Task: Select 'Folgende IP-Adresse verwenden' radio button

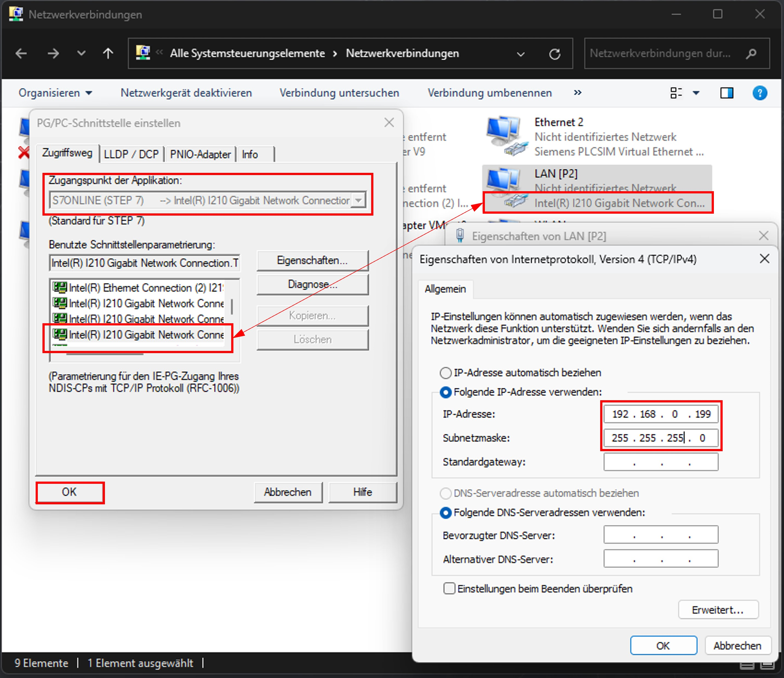Action: tap(445, 392)
